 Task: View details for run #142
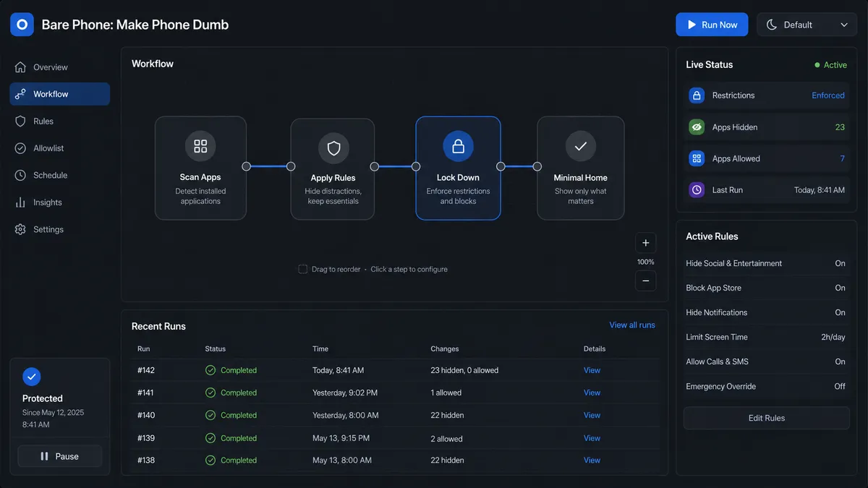point(592,370)
